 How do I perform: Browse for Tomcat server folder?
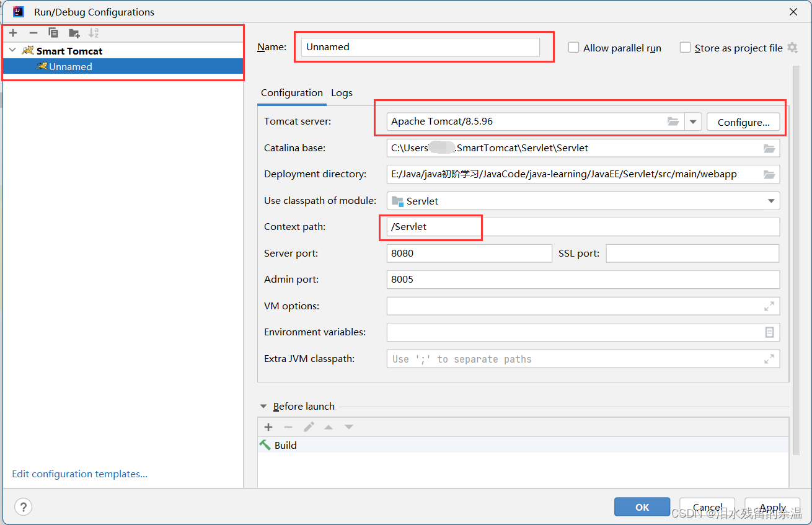(x=673, y=121)
